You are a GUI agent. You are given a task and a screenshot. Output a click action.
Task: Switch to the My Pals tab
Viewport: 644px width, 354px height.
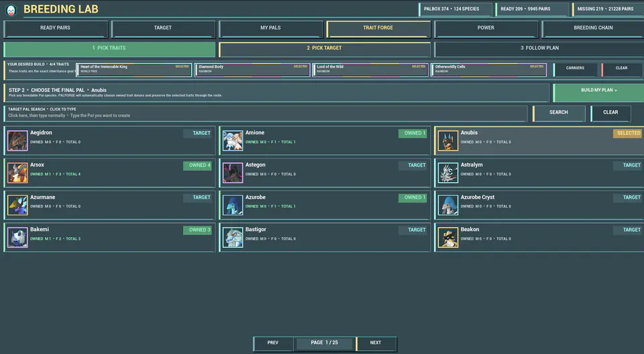pos(270,28)
